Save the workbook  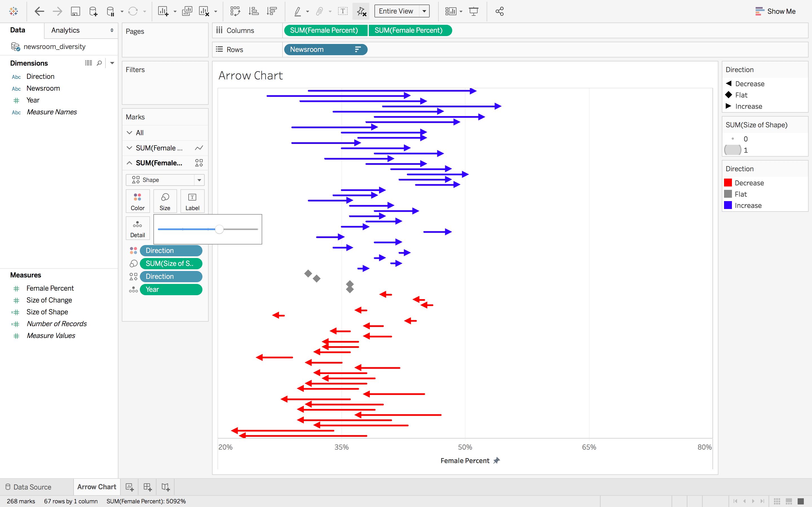click(x=76, y=11)
